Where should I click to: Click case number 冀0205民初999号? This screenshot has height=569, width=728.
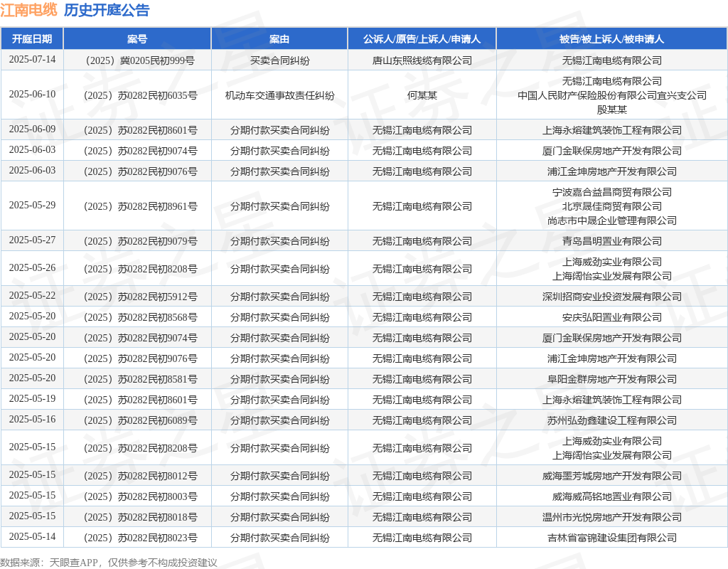coord(140,60)
